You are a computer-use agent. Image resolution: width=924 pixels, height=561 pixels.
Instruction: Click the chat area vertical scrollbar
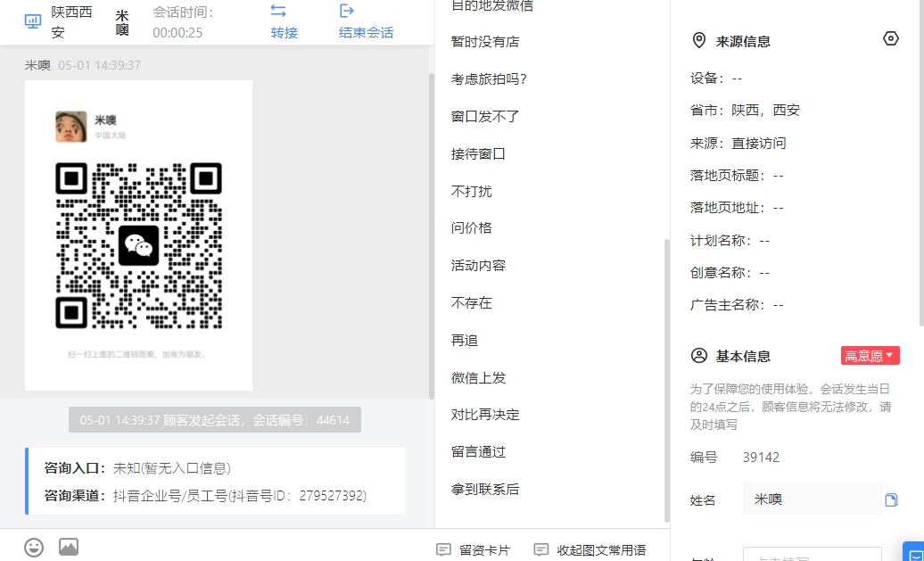tap(432, 235)
